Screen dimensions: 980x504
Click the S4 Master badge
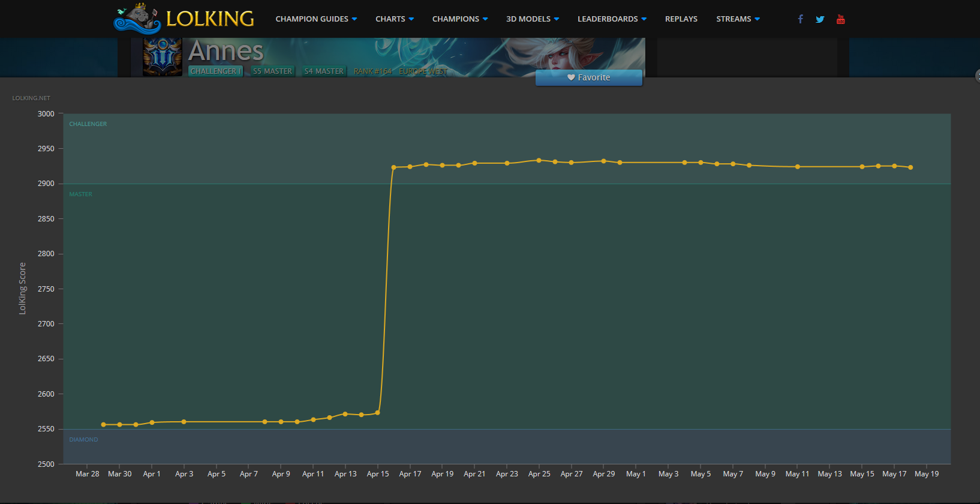coord(324,71)
